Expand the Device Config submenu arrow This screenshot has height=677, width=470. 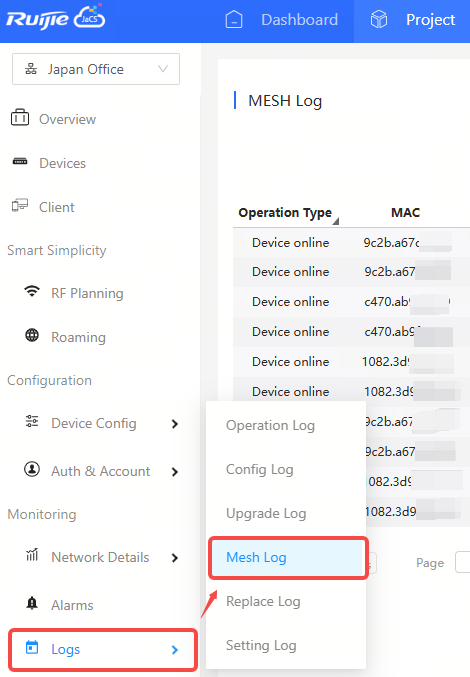tap(175, 424)
